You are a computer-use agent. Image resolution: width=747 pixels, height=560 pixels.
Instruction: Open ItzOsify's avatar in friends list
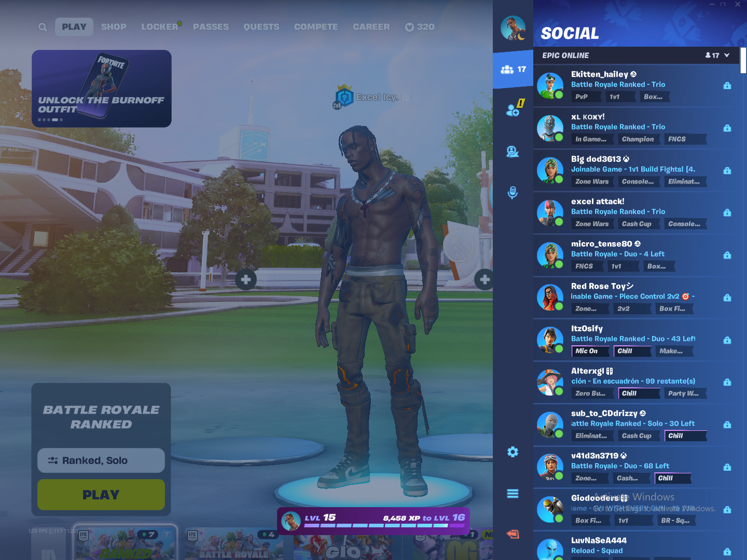550,340
